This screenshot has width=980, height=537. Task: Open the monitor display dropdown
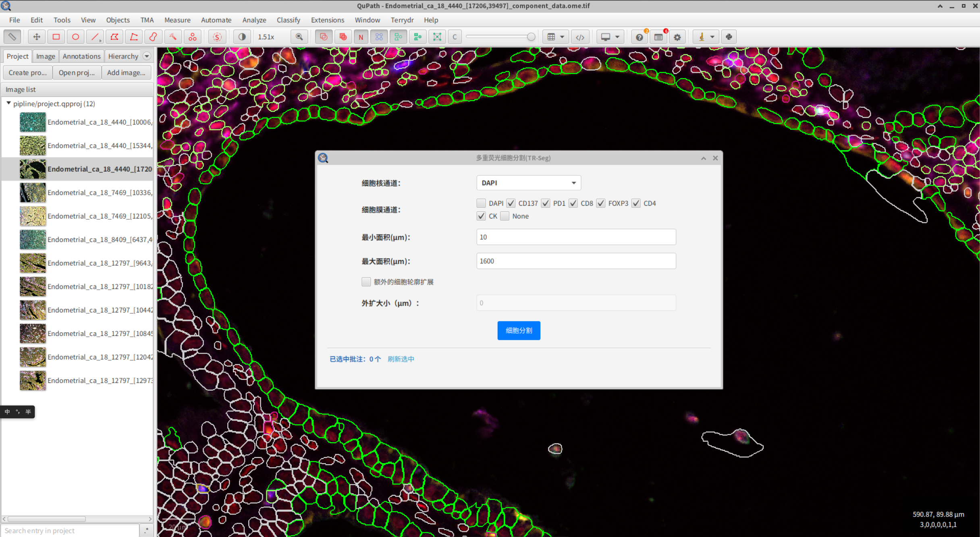610,37
